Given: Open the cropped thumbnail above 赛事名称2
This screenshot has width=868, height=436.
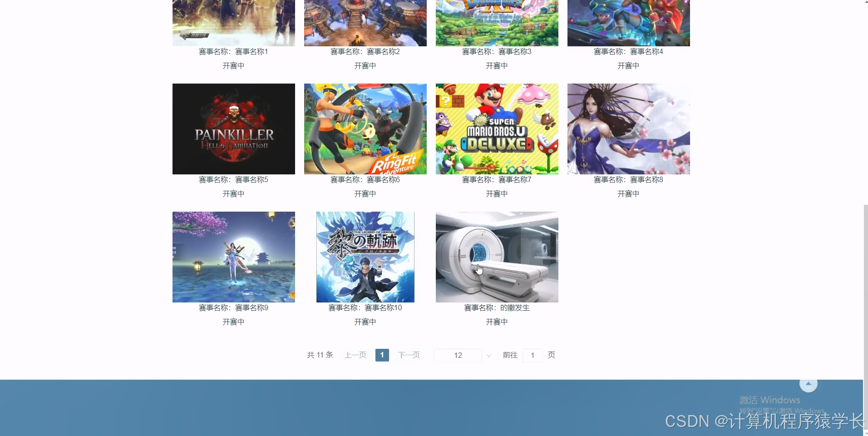Looking at the screenshot, I should [365, 23].
